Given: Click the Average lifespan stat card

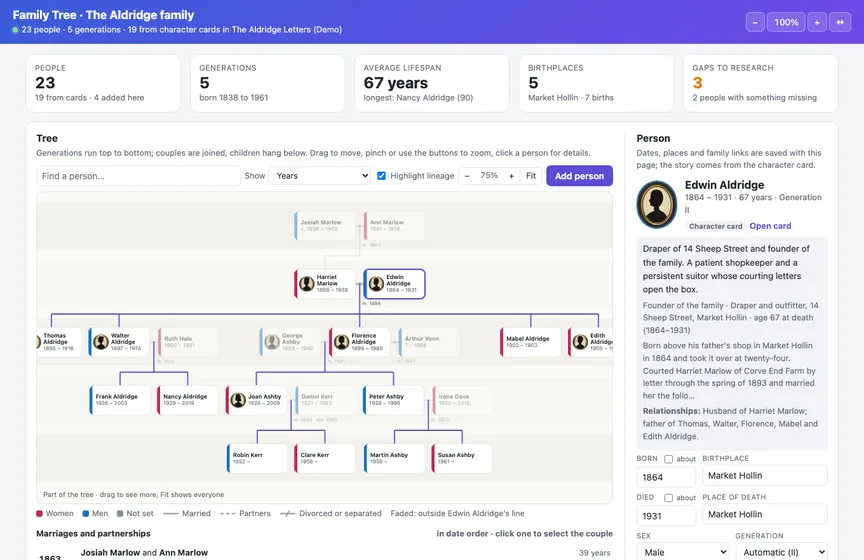Looking at the screenshot, I should 431,83.
